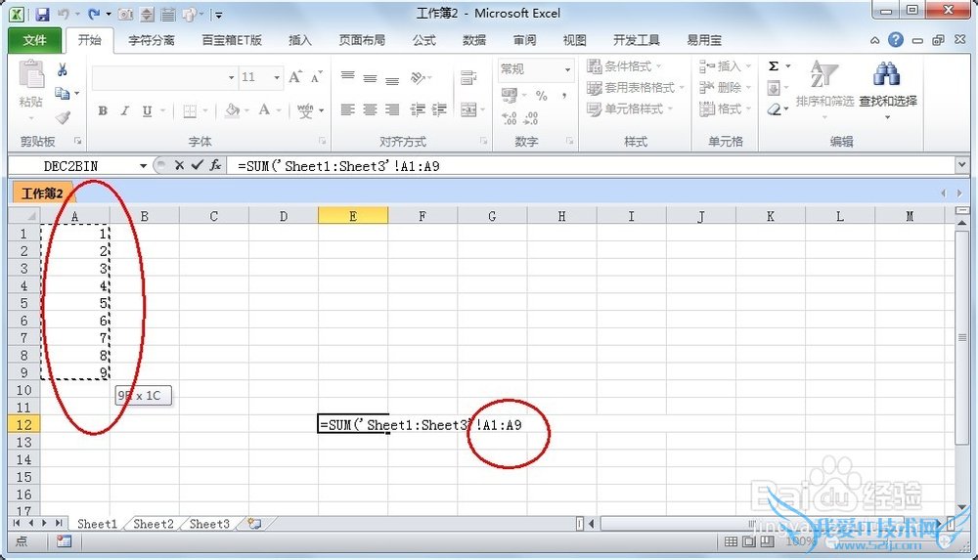This screenshot has height=560, width=978.
Task: Switch to Sheet3 tab
Action: pos(209,524)
